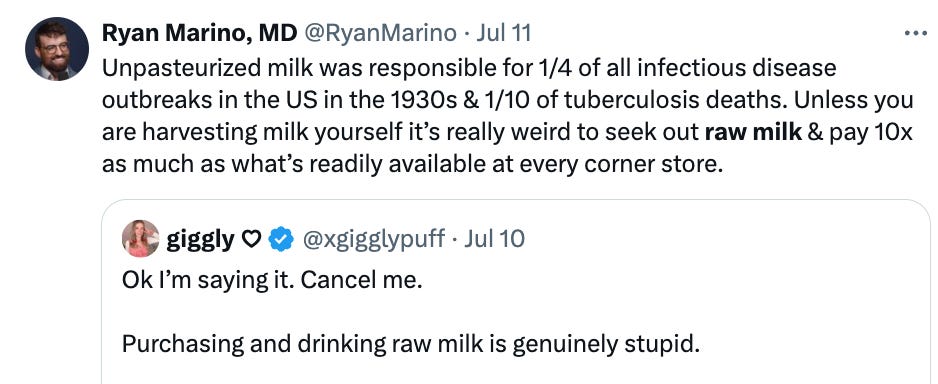This screenshot has height=384, width=938.
Task: Open the three-dot more options menu
Action: pos(915,33)
